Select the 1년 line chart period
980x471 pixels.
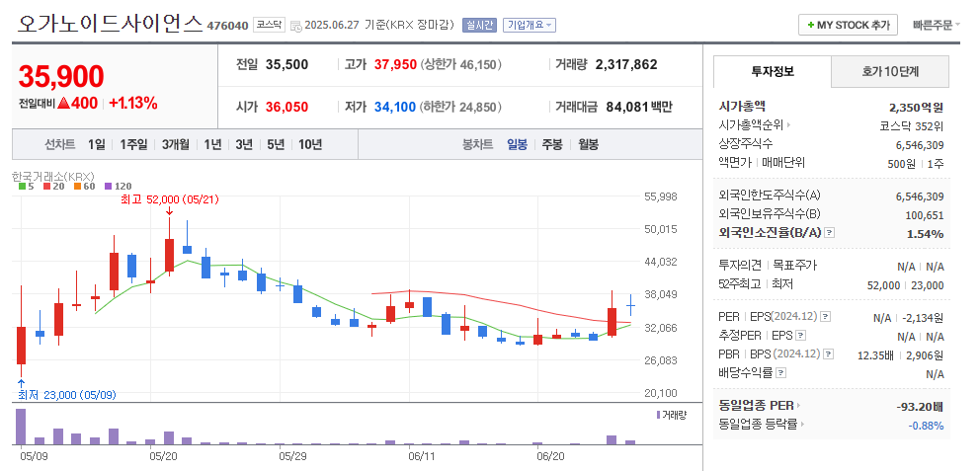click(212, 145)
